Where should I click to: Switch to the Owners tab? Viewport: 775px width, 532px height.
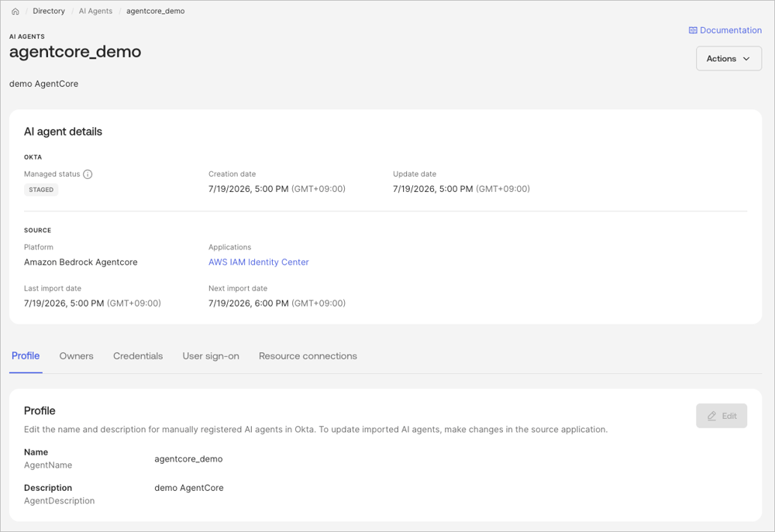click(76, 355)
